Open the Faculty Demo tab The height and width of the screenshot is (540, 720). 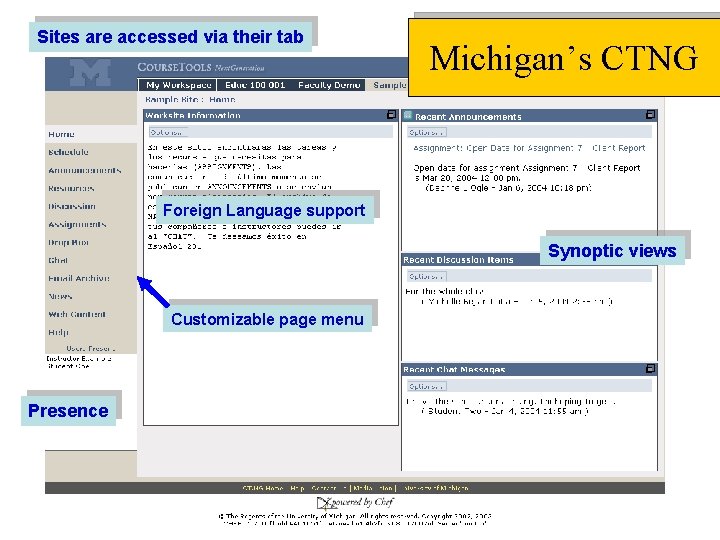329,85
